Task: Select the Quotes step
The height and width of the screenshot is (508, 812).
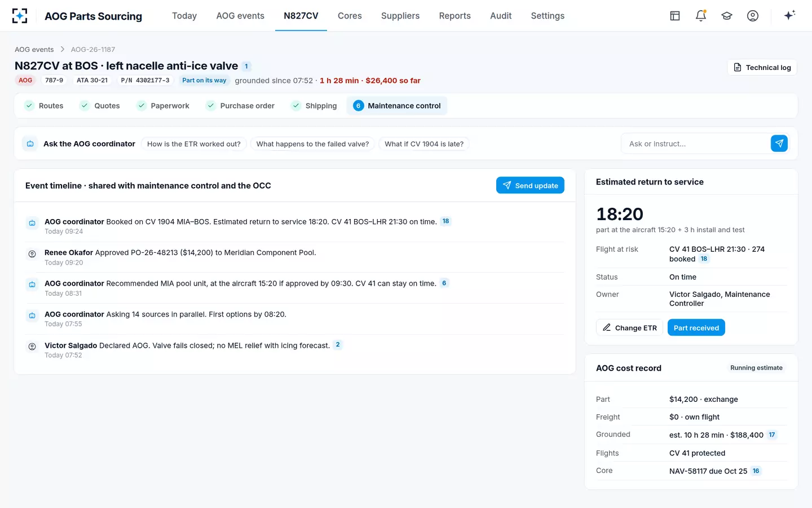Action: tap(100, 106)
